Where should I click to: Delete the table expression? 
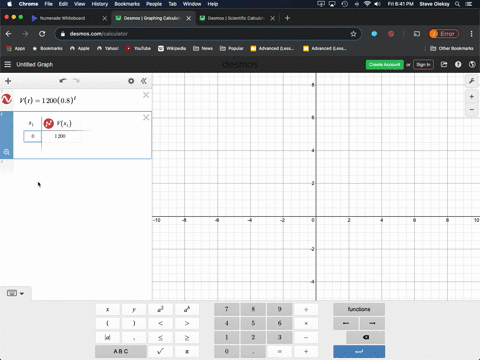(x=146, y=117)
